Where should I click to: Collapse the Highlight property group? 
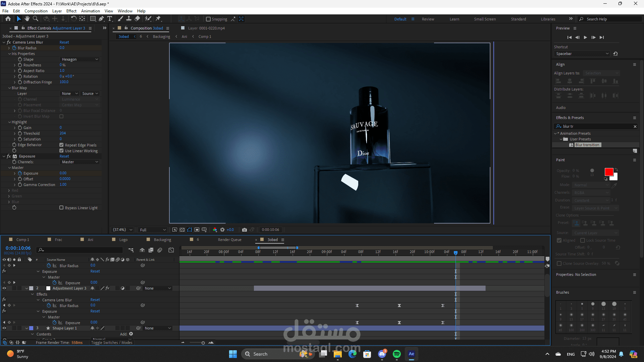pos(9,122)
